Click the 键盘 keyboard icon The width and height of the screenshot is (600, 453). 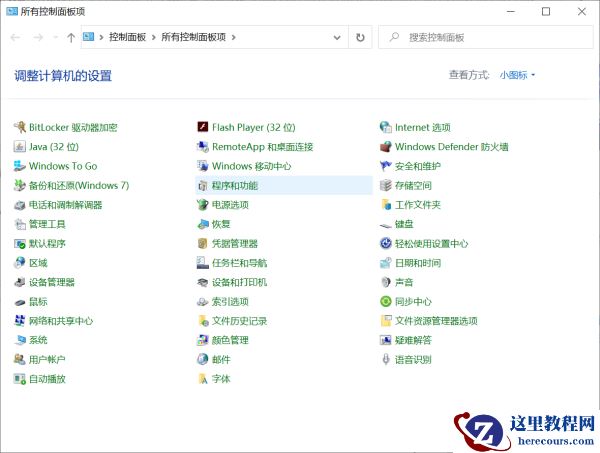click(385, 225)
